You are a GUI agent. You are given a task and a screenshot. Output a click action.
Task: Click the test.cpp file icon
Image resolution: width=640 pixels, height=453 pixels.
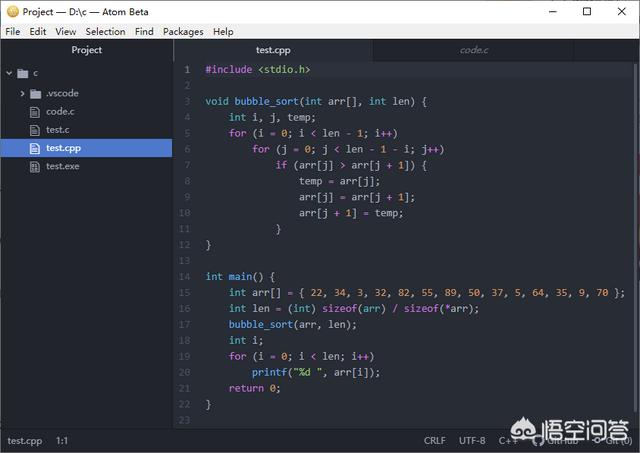[x=35, y=148]
